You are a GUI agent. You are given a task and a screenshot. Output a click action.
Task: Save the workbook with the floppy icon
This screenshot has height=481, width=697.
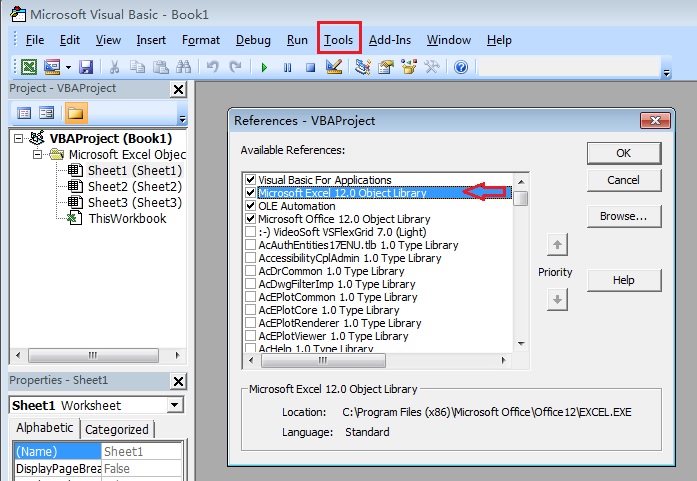(x=86, y=67)
